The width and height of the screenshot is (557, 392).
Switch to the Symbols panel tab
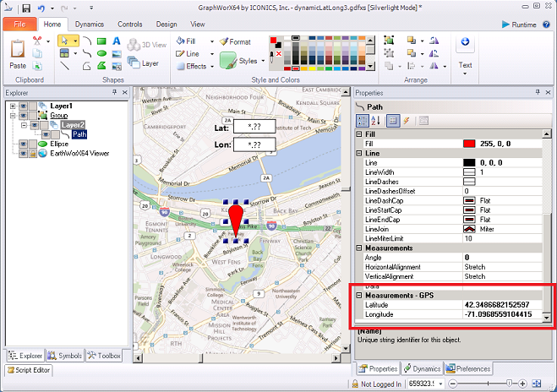pyautogui.click(x=65, y=356)
